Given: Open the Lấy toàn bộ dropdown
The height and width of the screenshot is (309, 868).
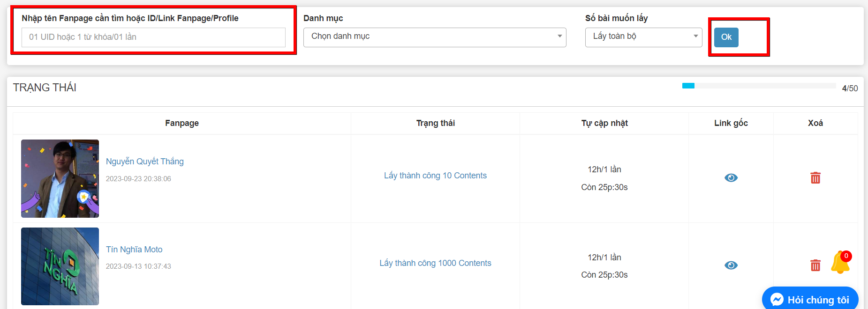Looking at the screenshot, I should click(643, 37).
